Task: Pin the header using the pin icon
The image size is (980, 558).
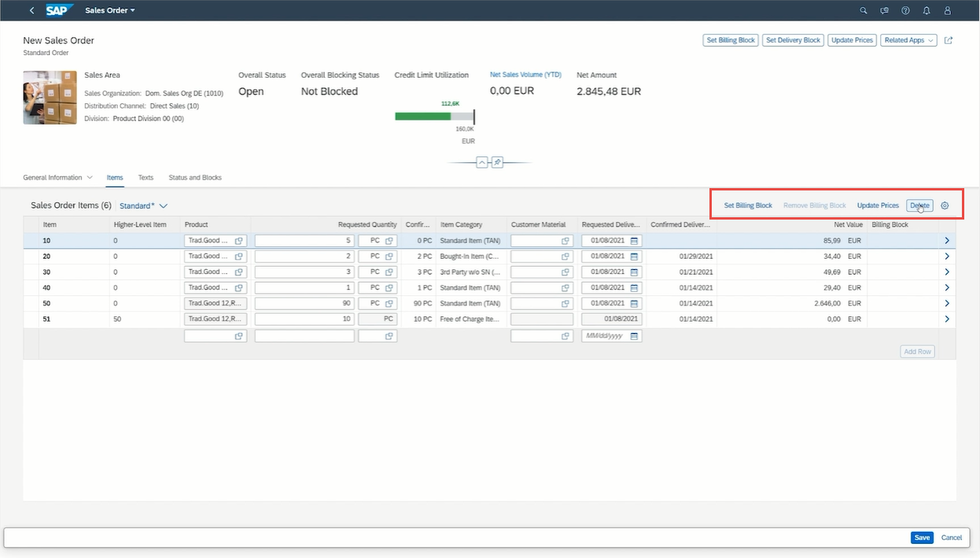Action: click(497, 161)
